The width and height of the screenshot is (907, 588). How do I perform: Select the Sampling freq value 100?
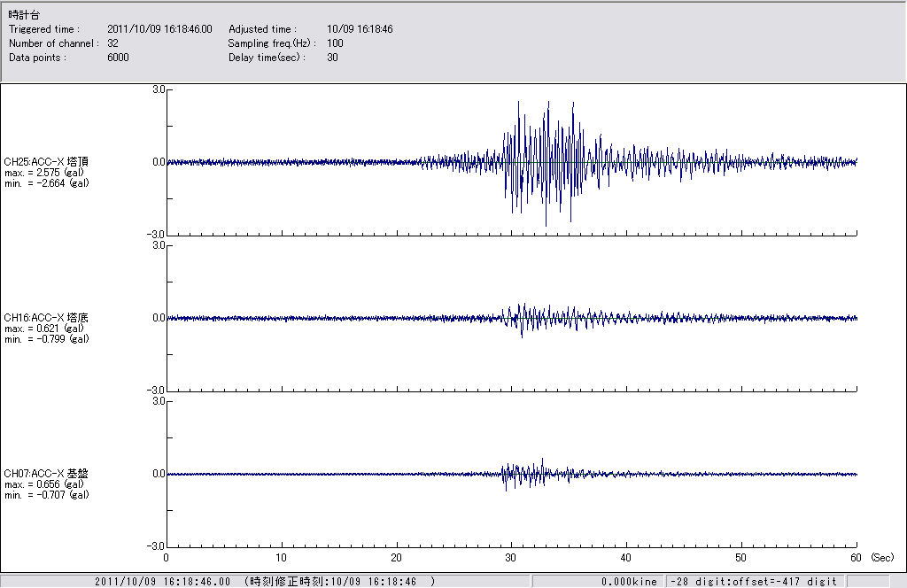click(335, 43)
